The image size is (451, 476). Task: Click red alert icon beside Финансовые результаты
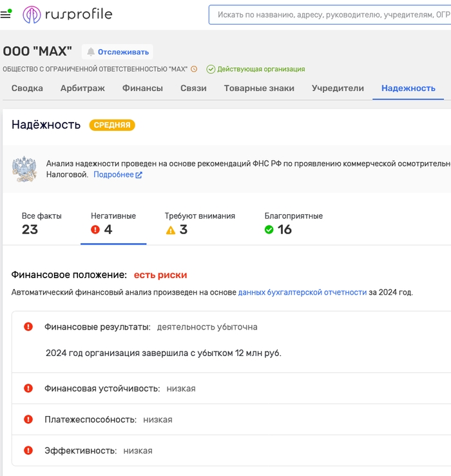[28, 326]
